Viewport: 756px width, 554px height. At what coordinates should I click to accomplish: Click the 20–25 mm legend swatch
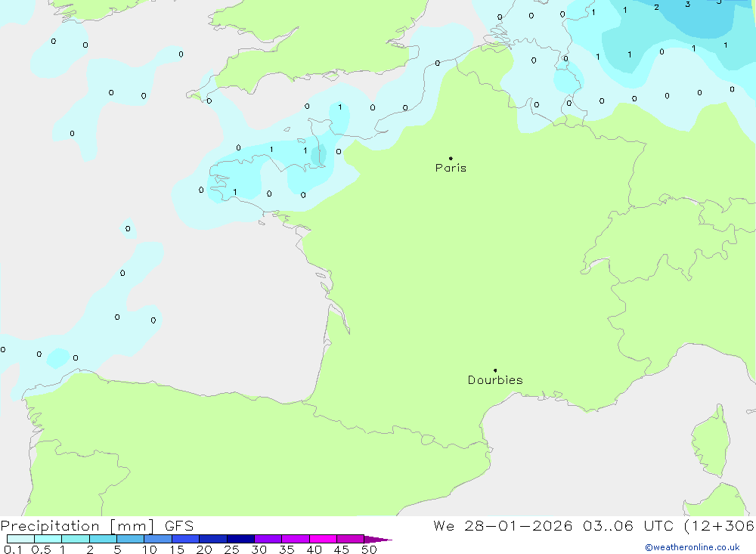click(x=213, y=539)
